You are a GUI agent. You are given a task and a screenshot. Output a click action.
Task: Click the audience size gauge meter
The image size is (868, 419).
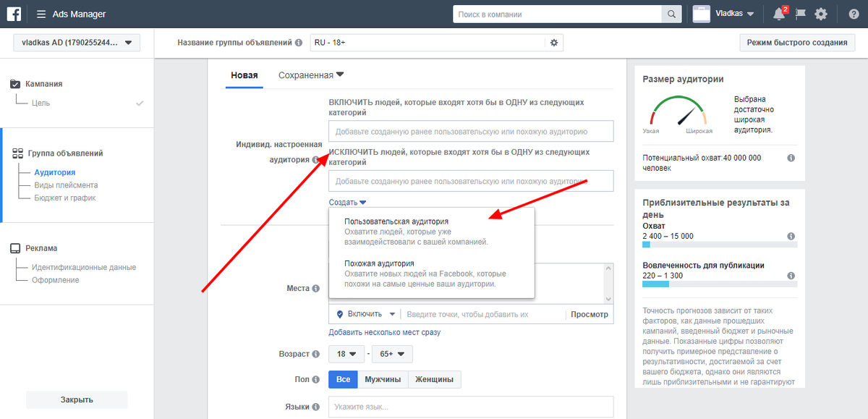point(678,111)
